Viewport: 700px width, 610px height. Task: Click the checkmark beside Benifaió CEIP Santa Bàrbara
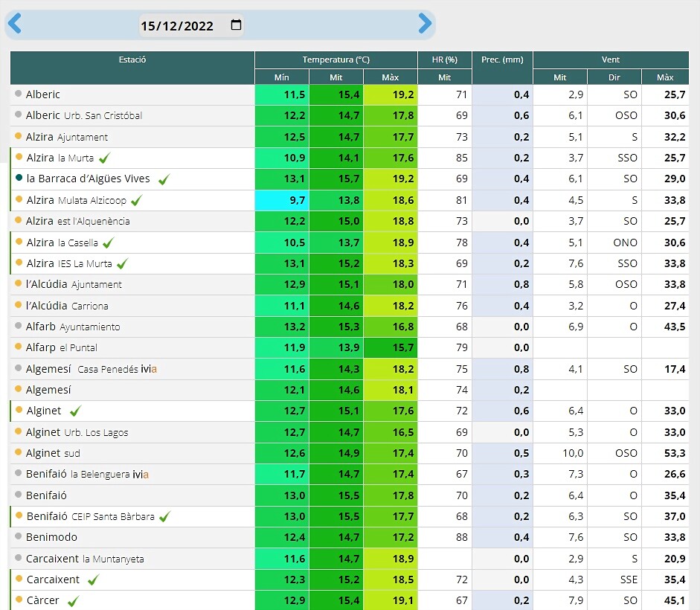(164, 517)
